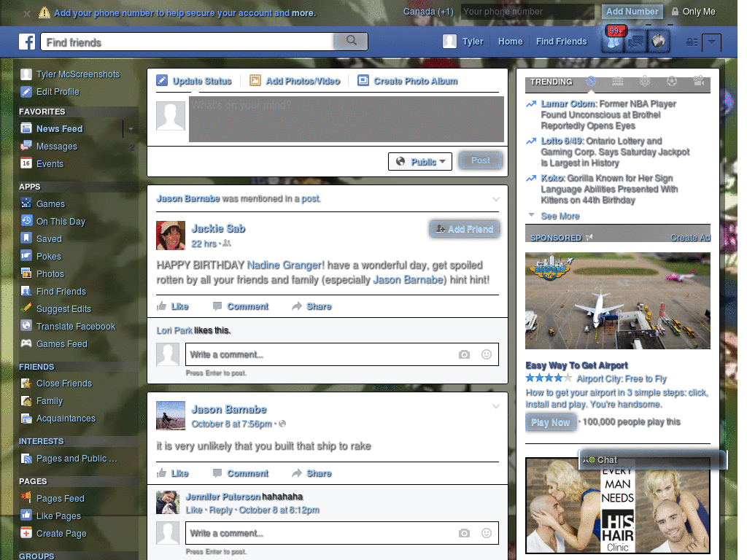
Task: Select Politics filter icon in Trending
Action: tap(618, 81)
